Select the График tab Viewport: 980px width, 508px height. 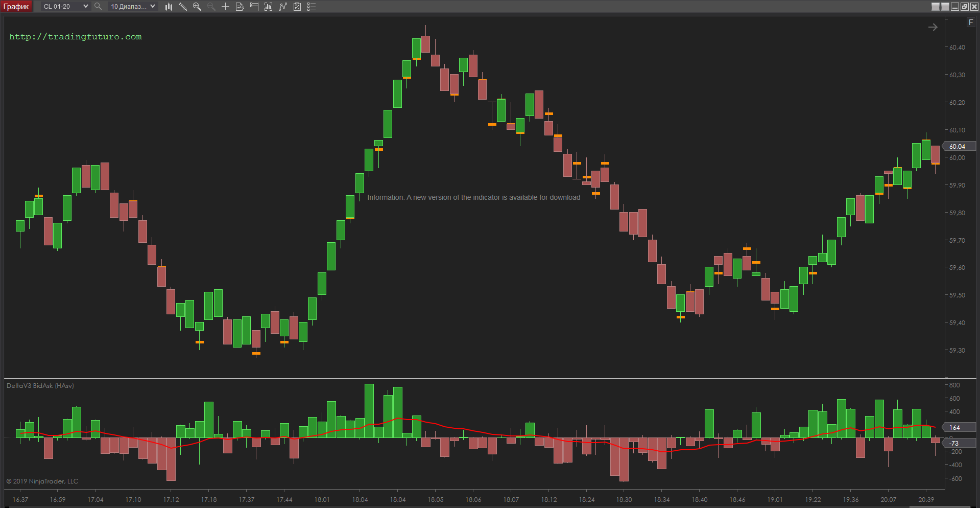(16, 7)
